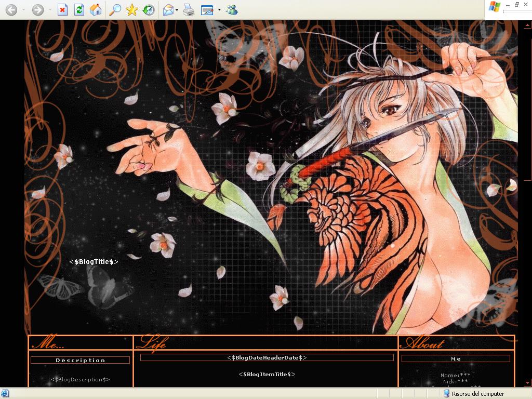Click the 'Me...' section header
Screen dimensions: 532x399
48,343
